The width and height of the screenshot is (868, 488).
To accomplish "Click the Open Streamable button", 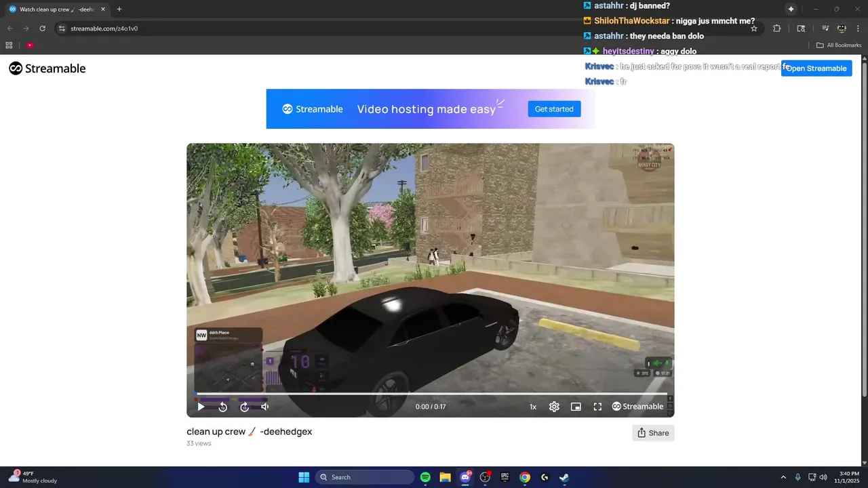I will (x=816, y=68).
